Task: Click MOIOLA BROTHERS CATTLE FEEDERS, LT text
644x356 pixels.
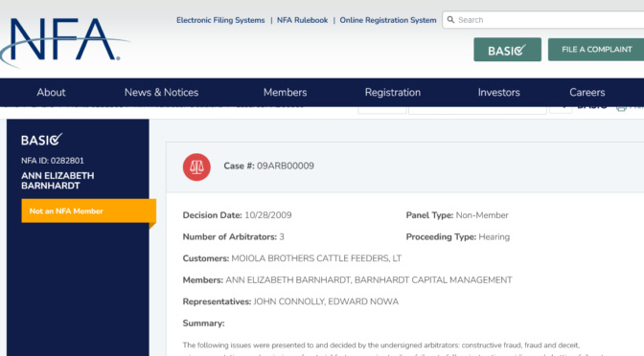Action: point(316,258)
